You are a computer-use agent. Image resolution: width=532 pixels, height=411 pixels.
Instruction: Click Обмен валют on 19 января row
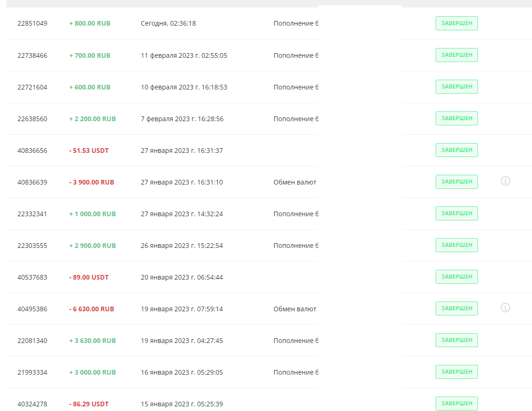click(295, 309)
